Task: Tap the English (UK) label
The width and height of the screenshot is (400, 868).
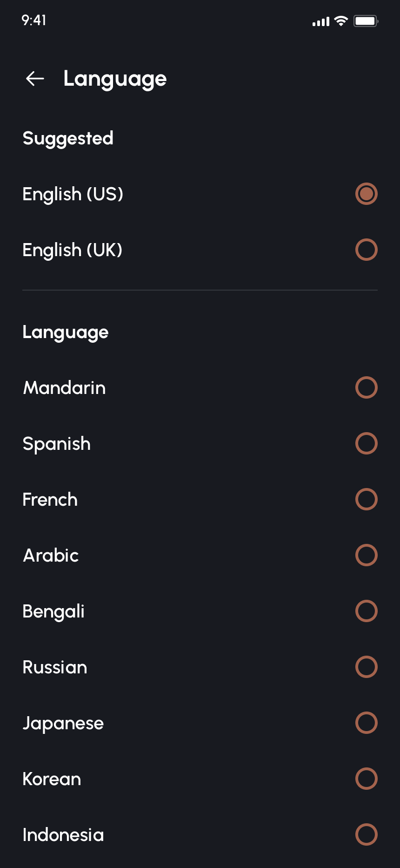Action: click(x=72, y=250)
